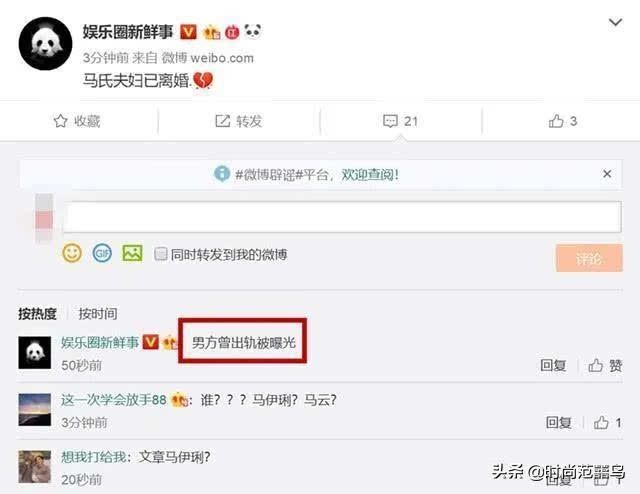Open the emoji smiley picker

tap(72, 253)
